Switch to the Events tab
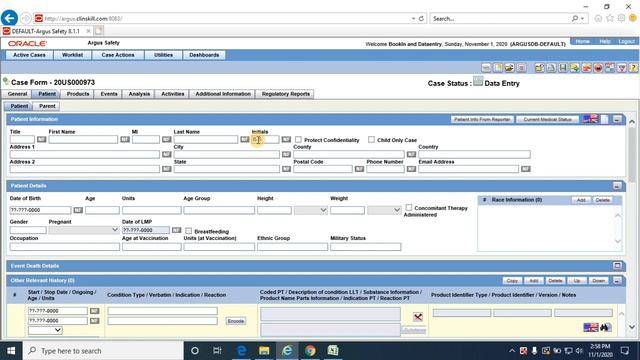 [x=109, y=94]
